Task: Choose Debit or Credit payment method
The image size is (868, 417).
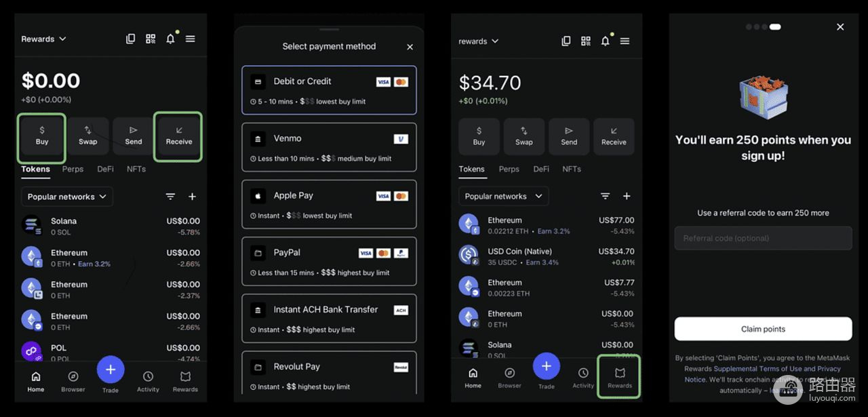Action: click(329, 90)
